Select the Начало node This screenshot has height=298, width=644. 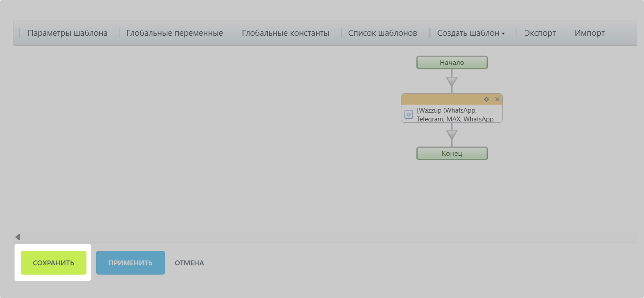pyautogui.click(x=452, y=63)
